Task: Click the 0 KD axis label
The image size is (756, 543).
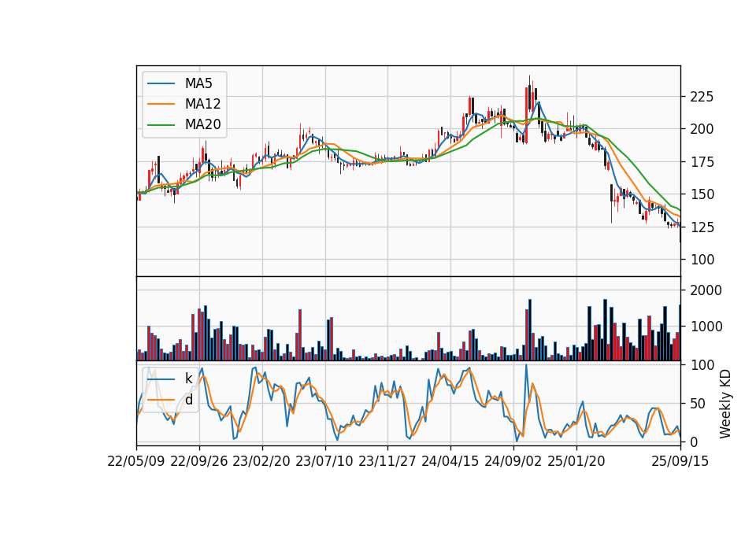Action: point(695,441)
